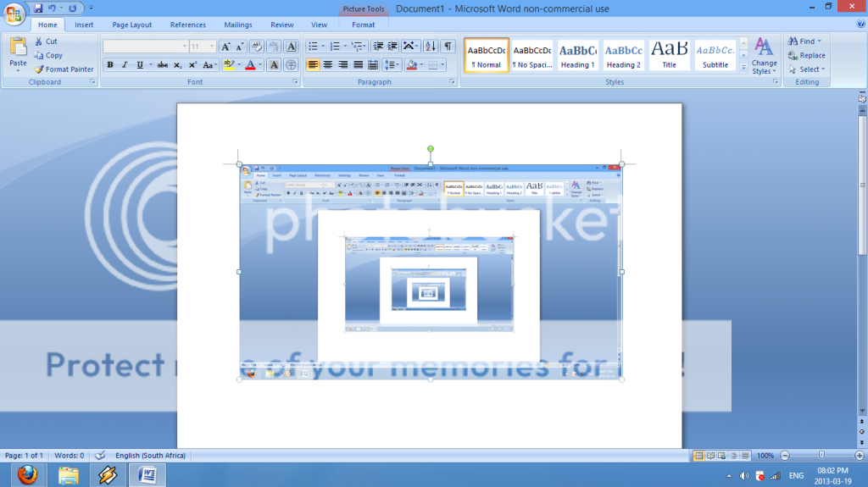Image resolution: width=868 pixels, height=487 pixels.
Task: Apply paragraph shading color
Action: coord(411,64)
